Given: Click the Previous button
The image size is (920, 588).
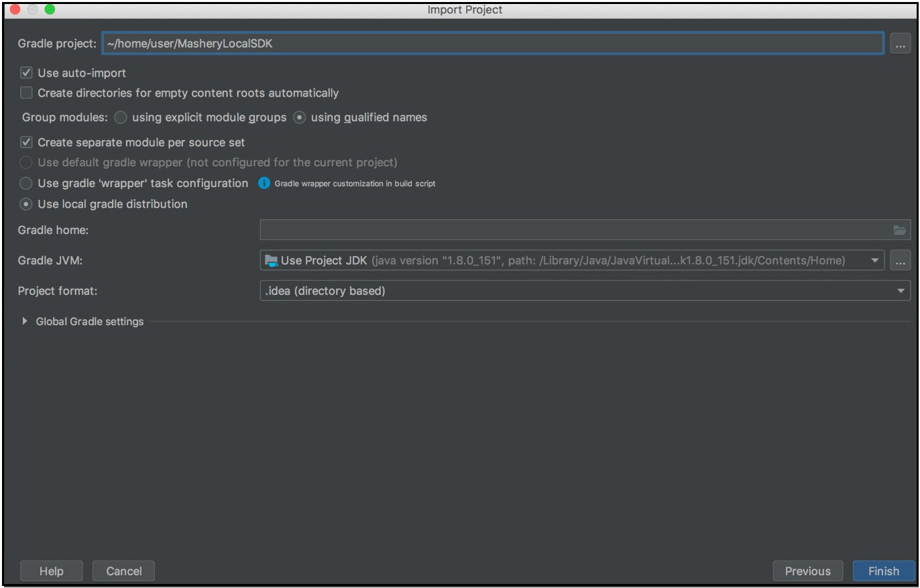Looking at the screenshot, I should click(x=807, y=571).
